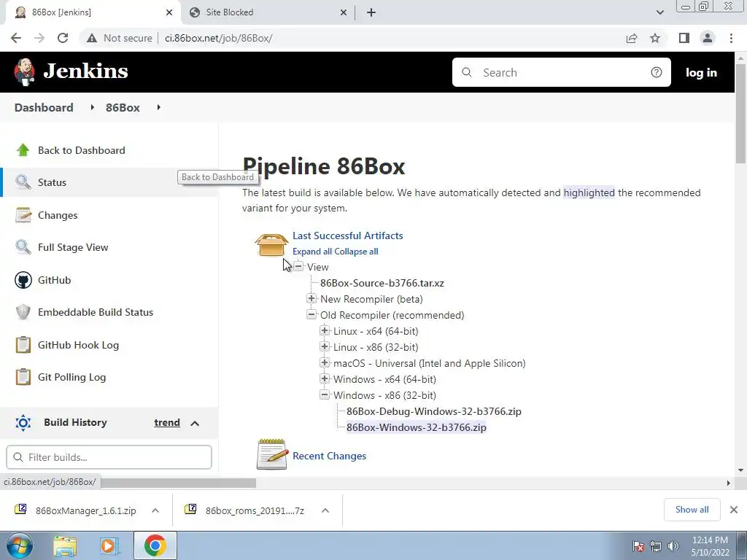Click the browser back arrow
Screen dimensions: 747x560
click(x=16, y=38)
